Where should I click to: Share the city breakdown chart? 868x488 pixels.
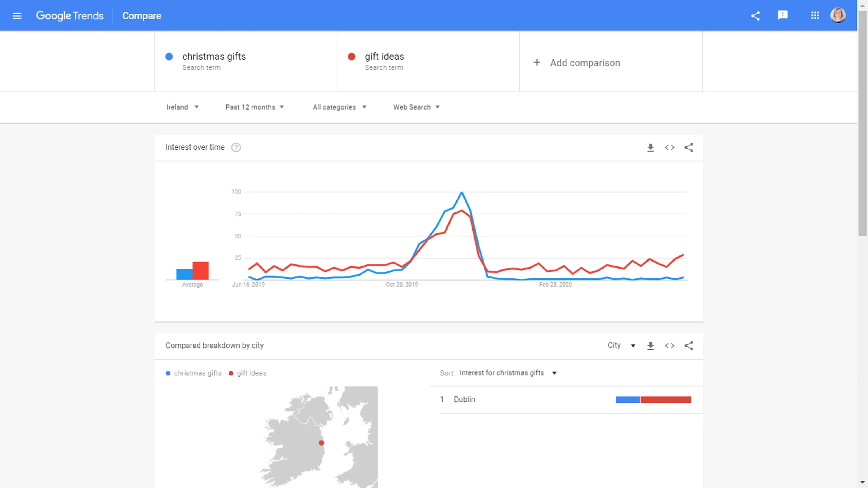[x=689, y=346]
